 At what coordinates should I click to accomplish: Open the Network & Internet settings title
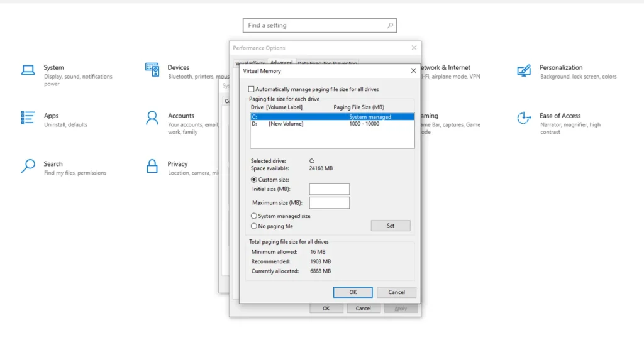click(x=446, y=67)
